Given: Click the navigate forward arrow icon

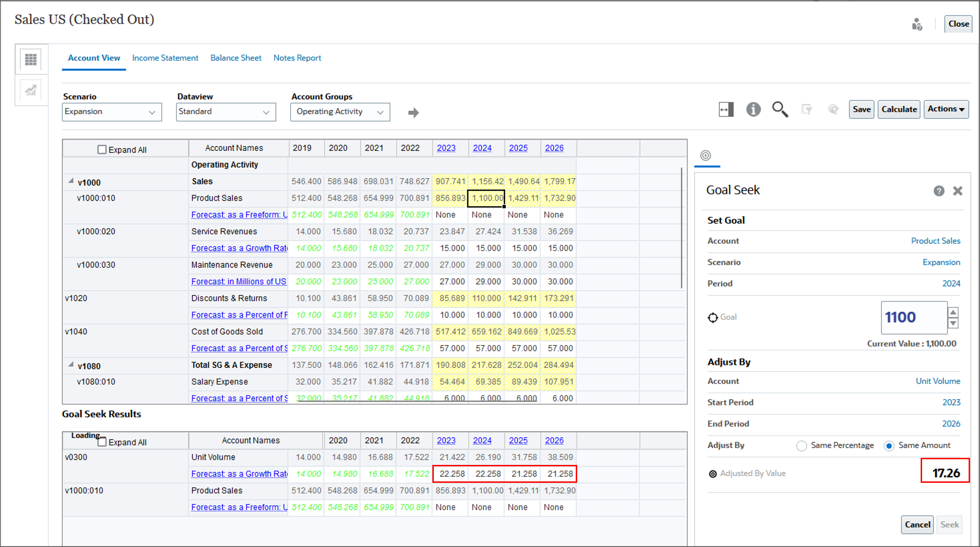Looking at the screenshot, I should pyautogui.click(x=413, y=111).
